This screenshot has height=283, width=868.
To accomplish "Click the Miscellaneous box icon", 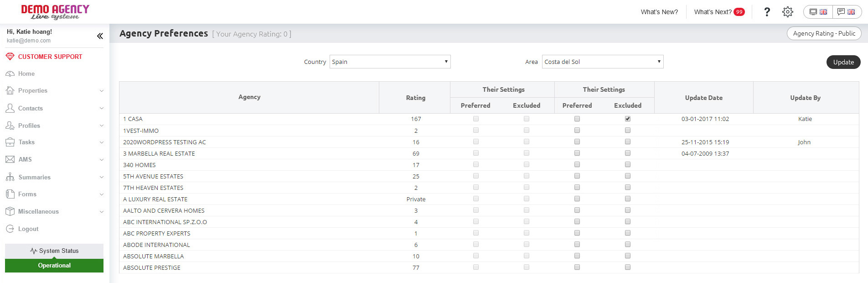I will (10, 211).
